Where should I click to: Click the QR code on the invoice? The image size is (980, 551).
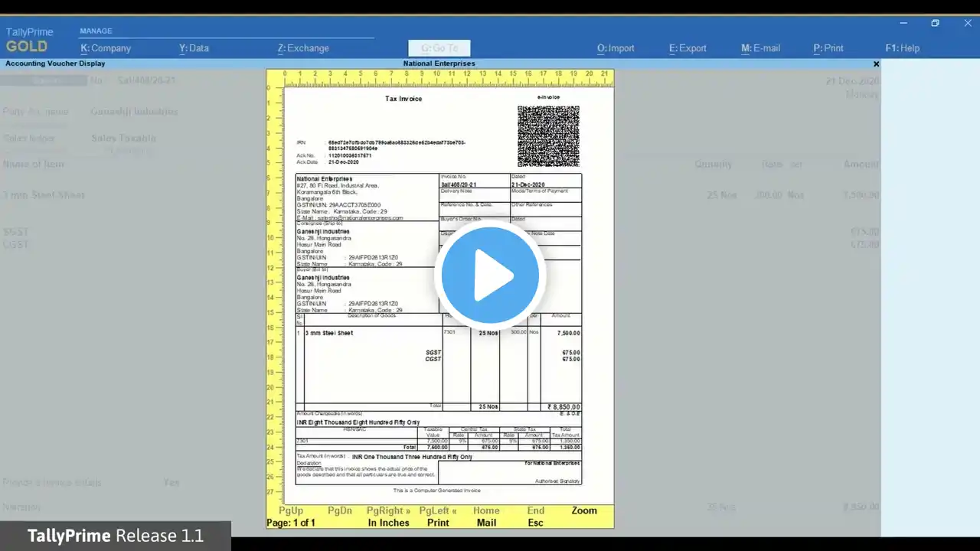pos(548,136)
